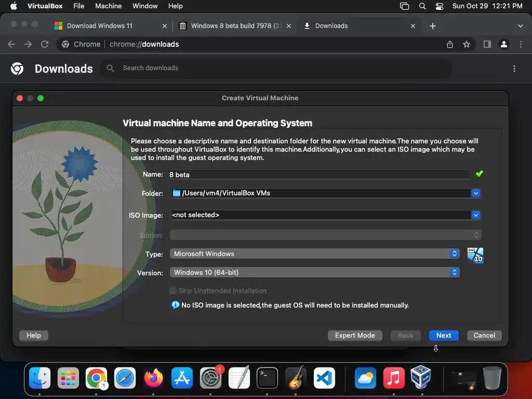Expand Chrome tab search chevron
Viewport: 532px width, 399px height.
click(x=521, y=26)
